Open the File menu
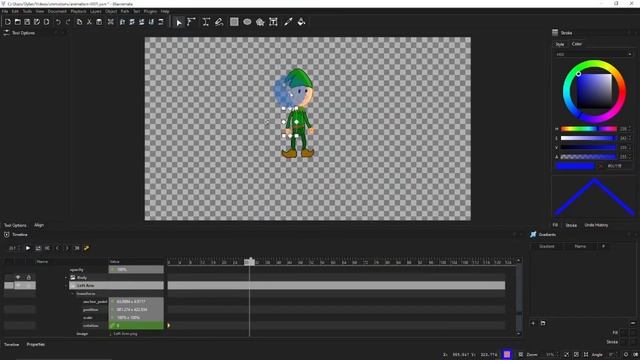Image resolution: width=640 pixels, height=360 pixels. (4, 11)
